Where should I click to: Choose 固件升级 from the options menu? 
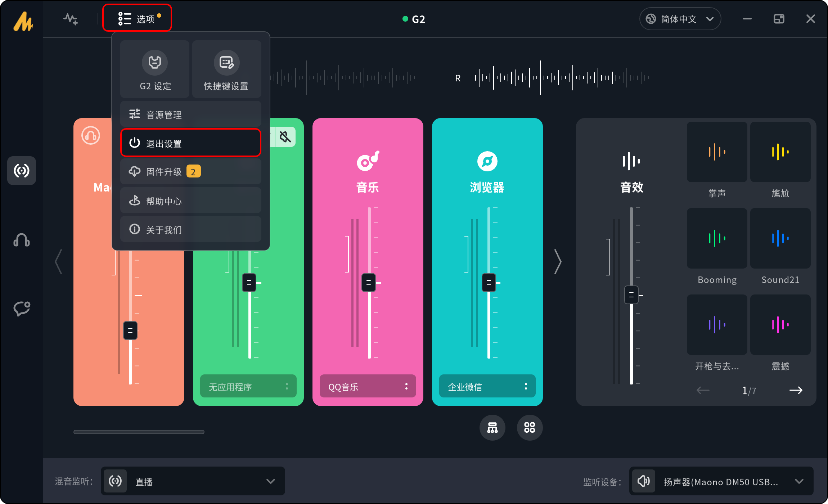coord(190,172)
